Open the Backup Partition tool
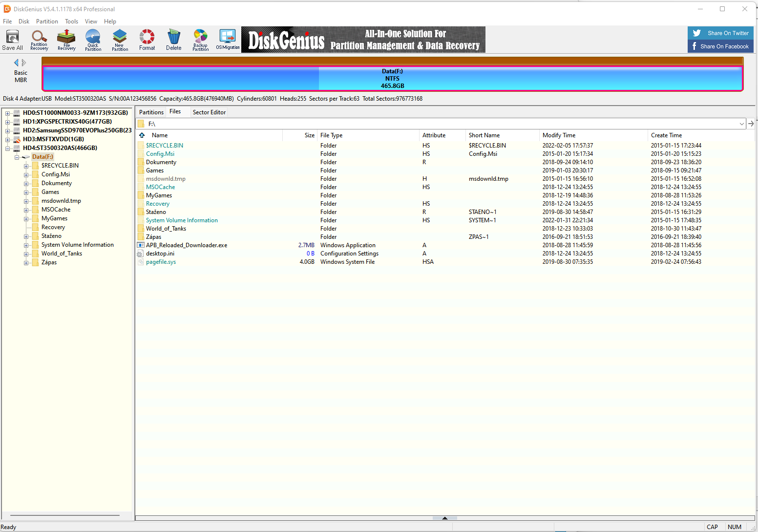 tap(200, 40)
